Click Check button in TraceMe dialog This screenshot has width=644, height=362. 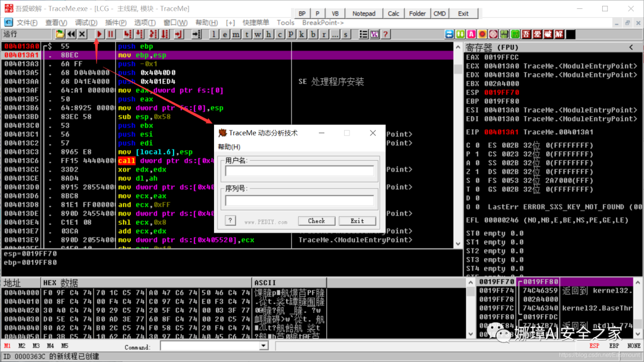pos(317,221)
